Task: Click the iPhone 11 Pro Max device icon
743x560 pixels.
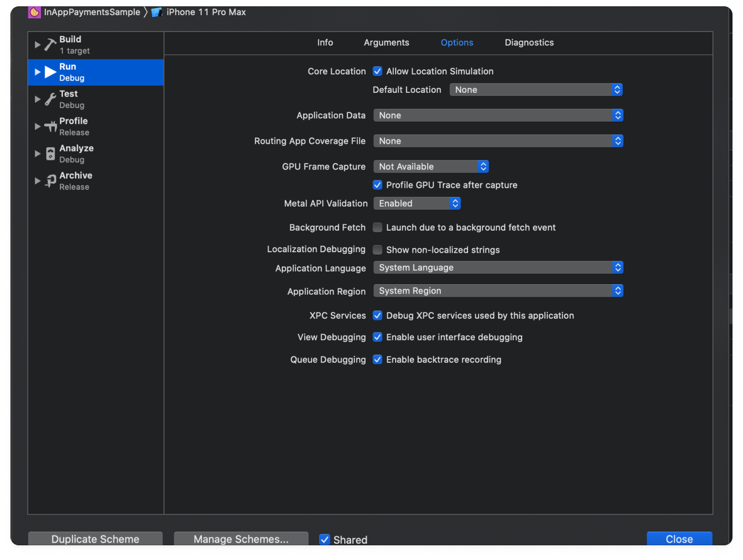Action: click(x=157, y=12)
